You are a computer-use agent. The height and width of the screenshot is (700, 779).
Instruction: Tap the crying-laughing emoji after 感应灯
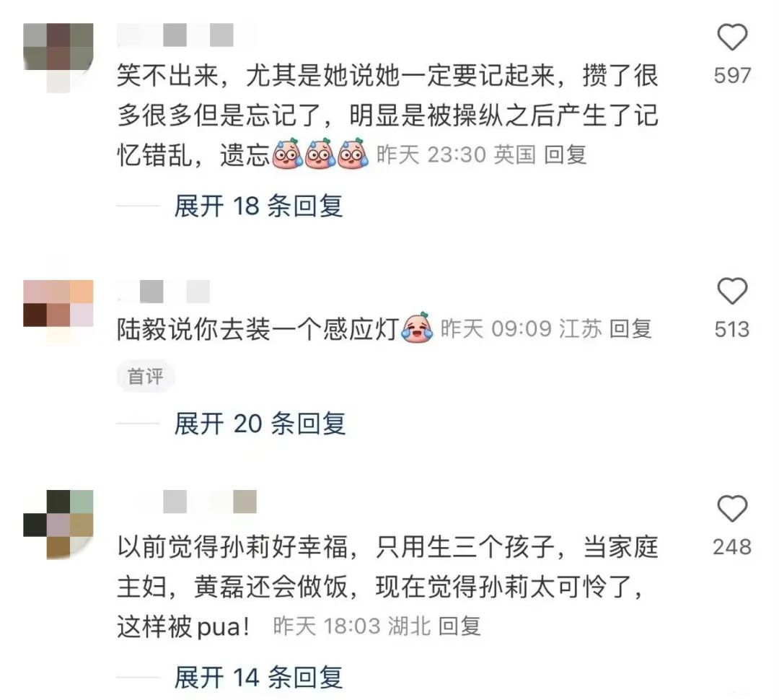coord(416,328)
